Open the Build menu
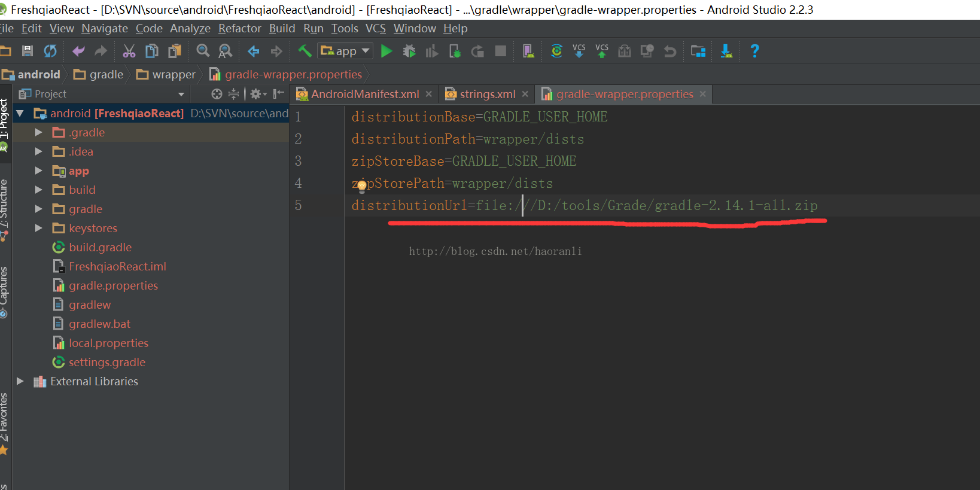This screenshot has width=980, height=490. (x=282, y=28)
